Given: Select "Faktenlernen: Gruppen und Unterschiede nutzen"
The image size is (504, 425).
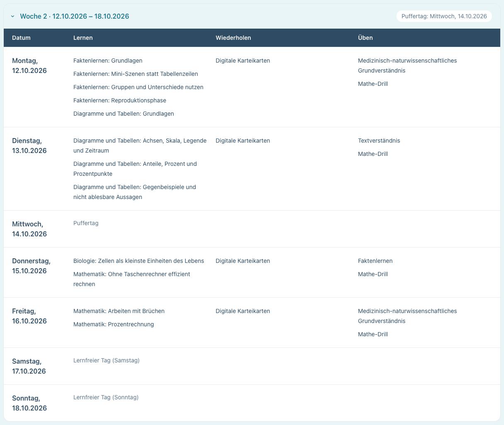Looking at the screenshot, I should 138,87.
